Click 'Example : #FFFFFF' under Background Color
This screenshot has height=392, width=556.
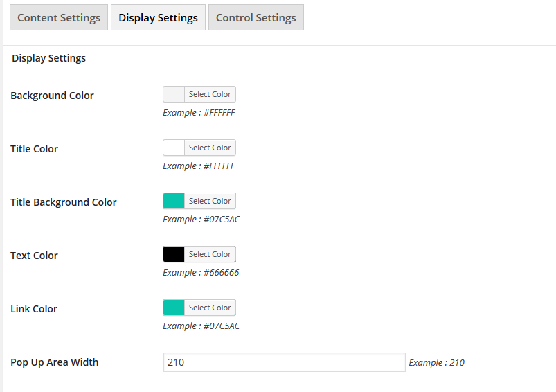[199, 112]
